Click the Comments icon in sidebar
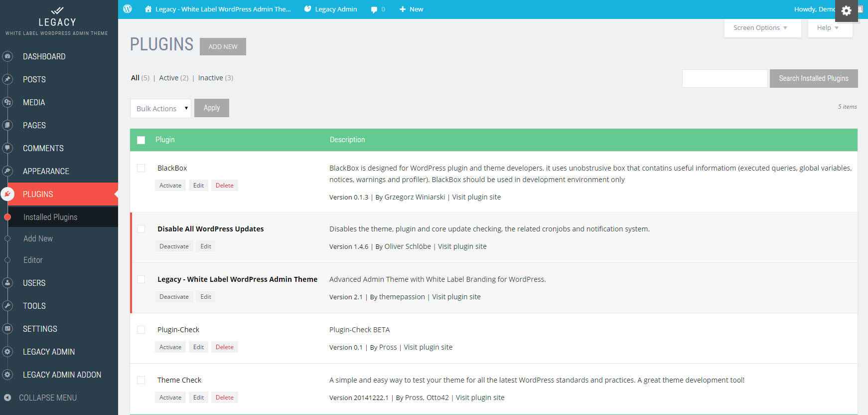 coord(7,148)
